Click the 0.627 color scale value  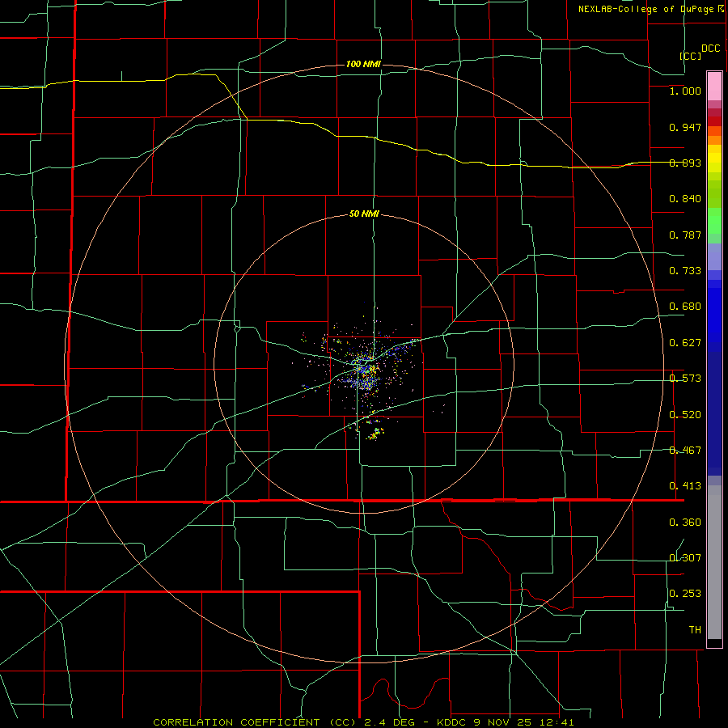click(x=685, y=343)
